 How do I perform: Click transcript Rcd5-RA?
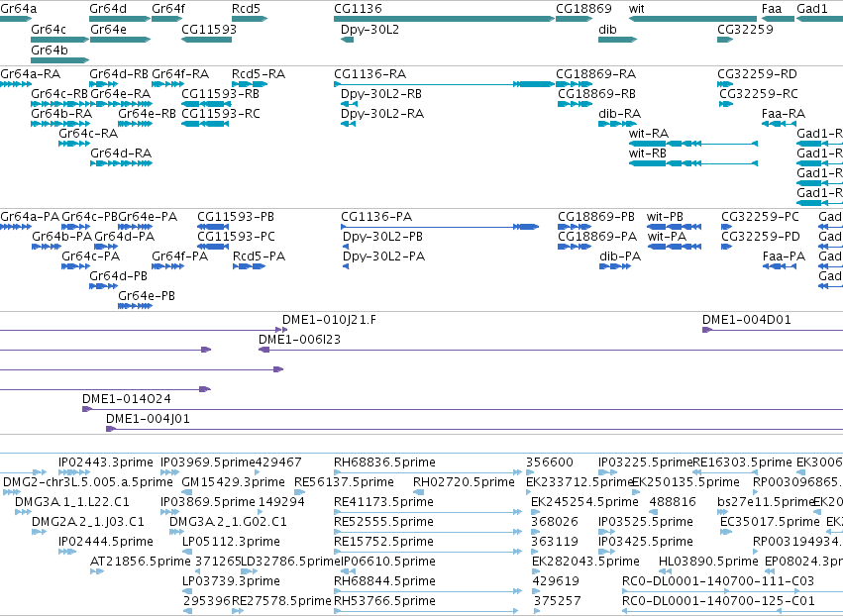[259, 74]
